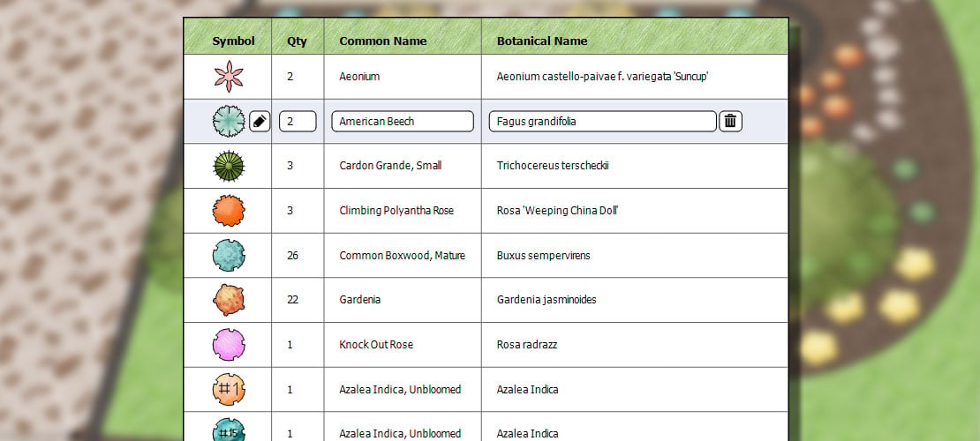Image resolution: width=980 pixels, height=441 pixels.
Task: Select the teal Common Boxwood symbol
Action: (x=229, y=256)
